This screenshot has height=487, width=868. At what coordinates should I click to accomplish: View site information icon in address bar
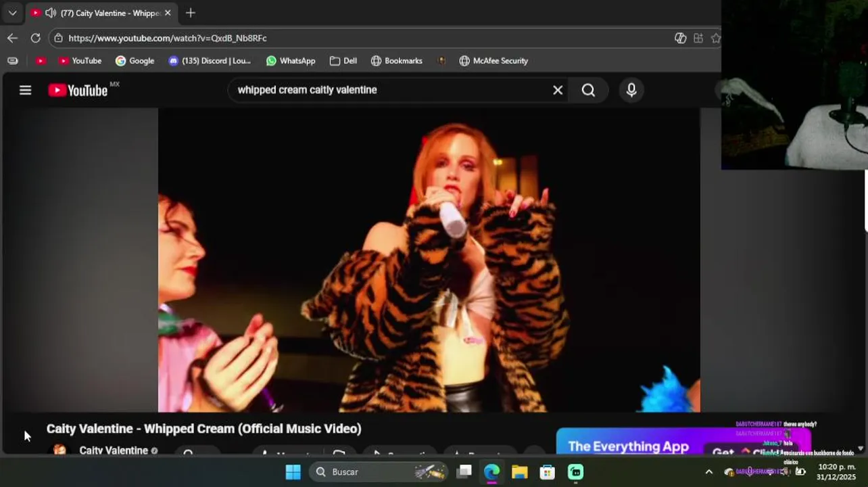pos(59,38)
